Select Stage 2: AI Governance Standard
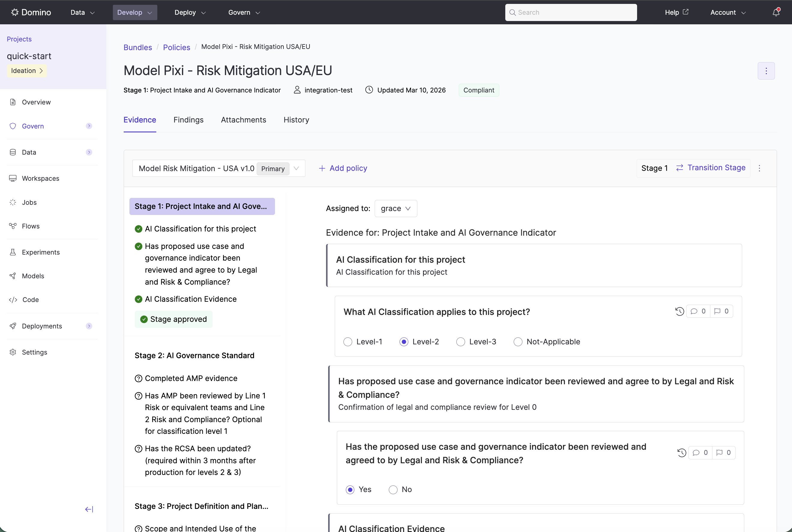 point(194,355)
